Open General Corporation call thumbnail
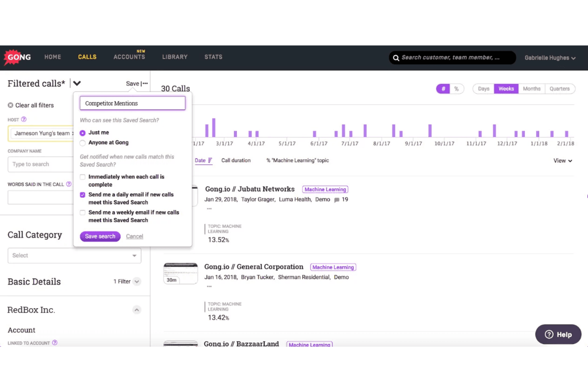The height and width of the screenshot is (392, 588). point(181,274)
